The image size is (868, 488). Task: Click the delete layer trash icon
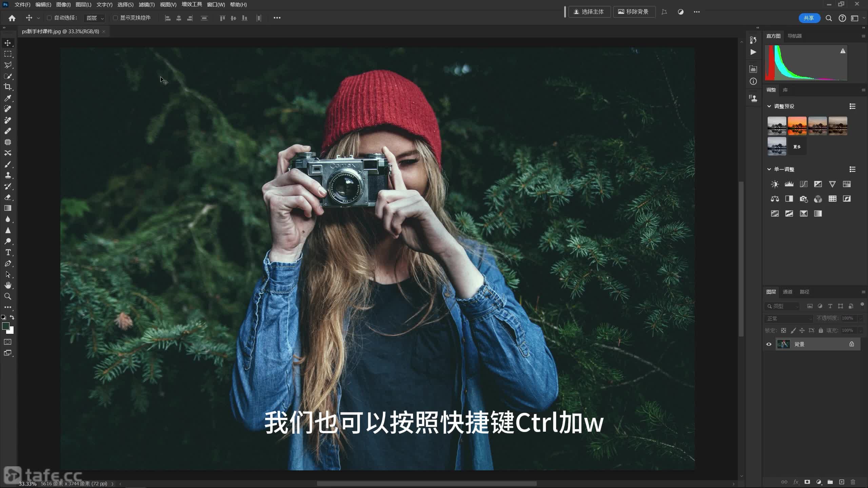tap(853, 482)
